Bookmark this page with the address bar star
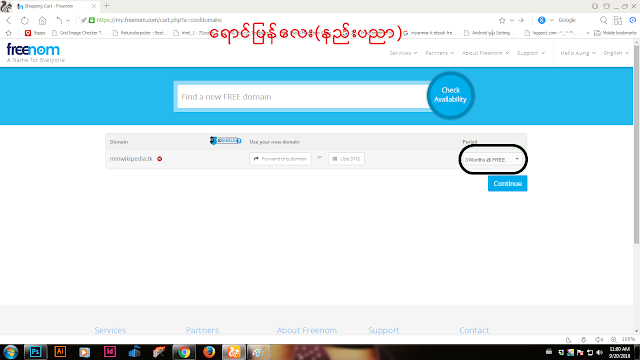This screenshot has height=360, width=640. pyautogui.click(x=502, y=20)
